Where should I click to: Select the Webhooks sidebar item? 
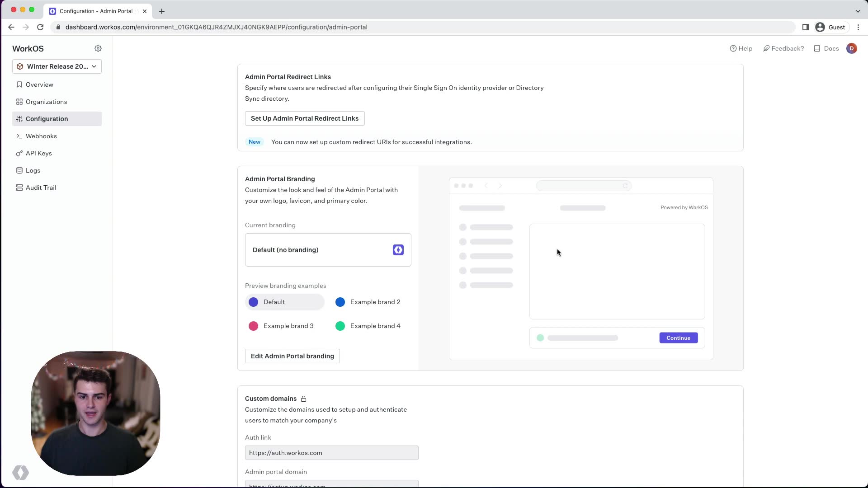pos(42,136)
